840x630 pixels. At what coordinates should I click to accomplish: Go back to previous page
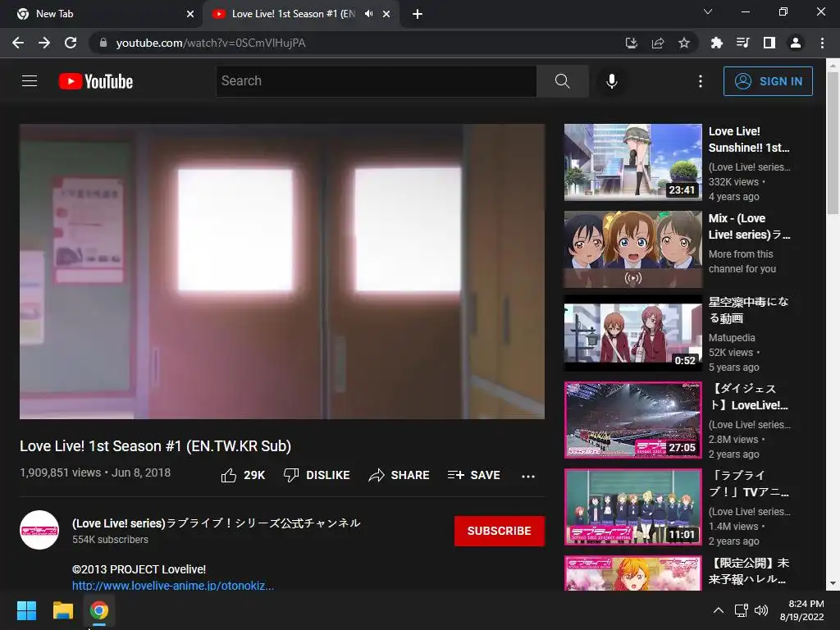(18, 43)
